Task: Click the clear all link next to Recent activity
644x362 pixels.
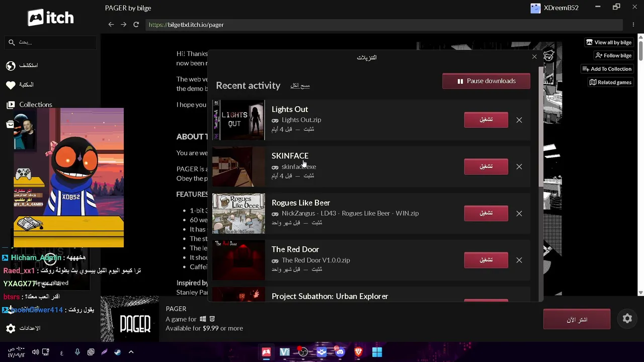Action: (x=300, y=85)
